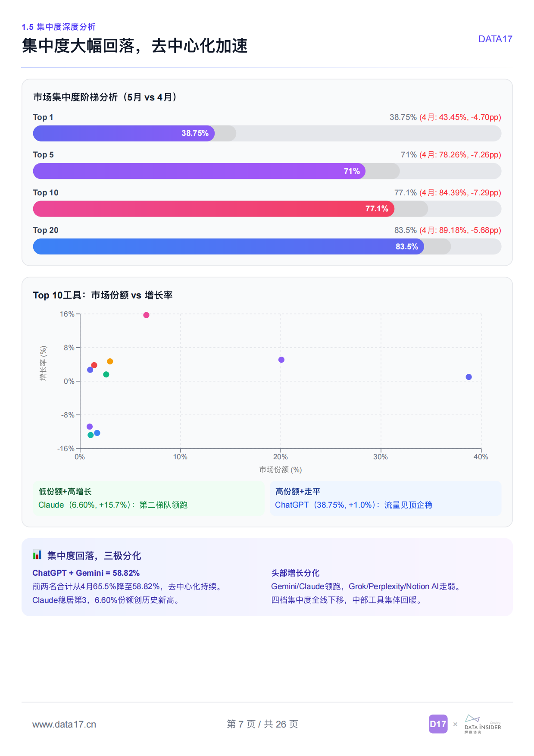Click the heading 'ChatGPT + Gemini = 58.82%'
The width and height of the screenshot is (534, 756).
(x=86, y=573)
